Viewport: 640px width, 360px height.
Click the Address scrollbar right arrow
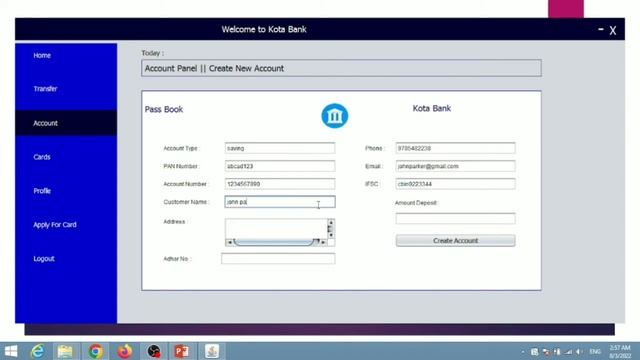click(323, 242)
